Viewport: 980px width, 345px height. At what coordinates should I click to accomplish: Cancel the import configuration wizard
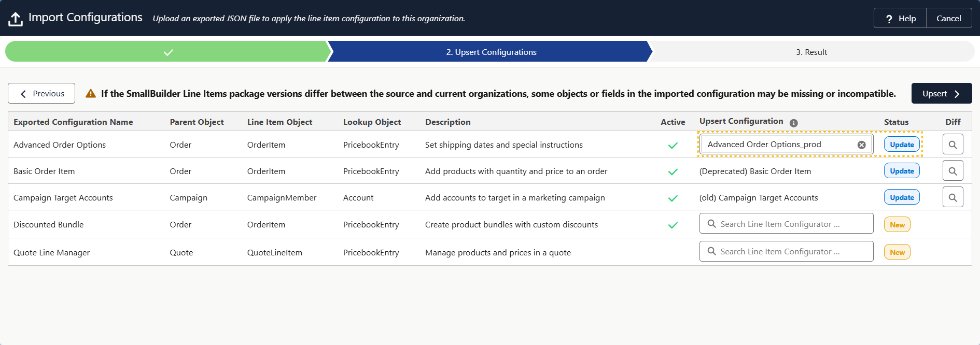tap(948, 19)
